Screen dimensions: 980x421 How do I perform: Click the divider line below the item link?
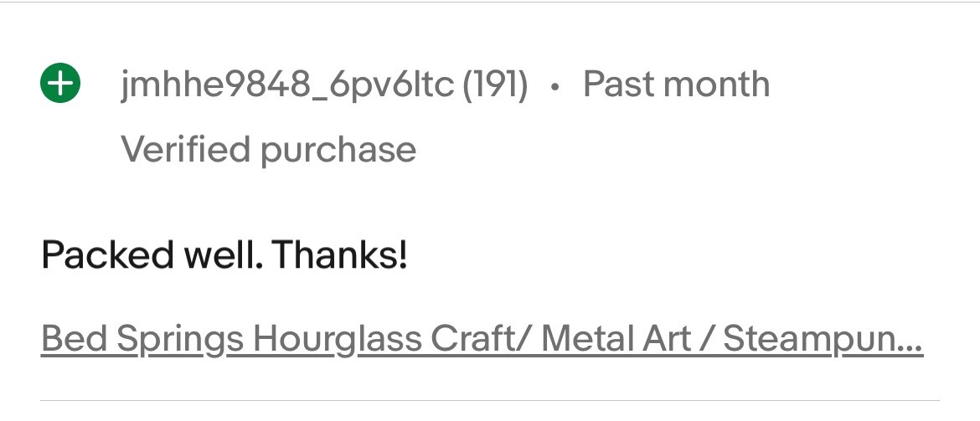coord(490,400)
